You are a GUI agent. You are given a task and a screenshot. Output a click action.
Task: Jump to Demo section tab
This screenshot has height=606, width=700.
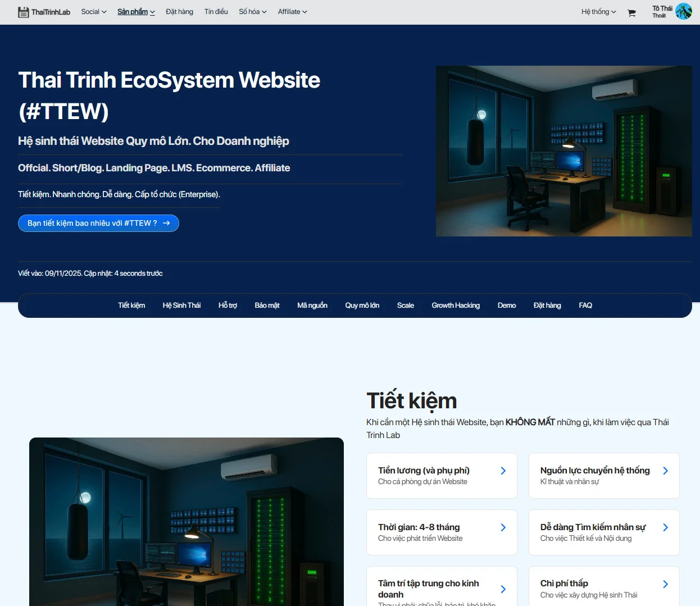(x=507, y=306)
